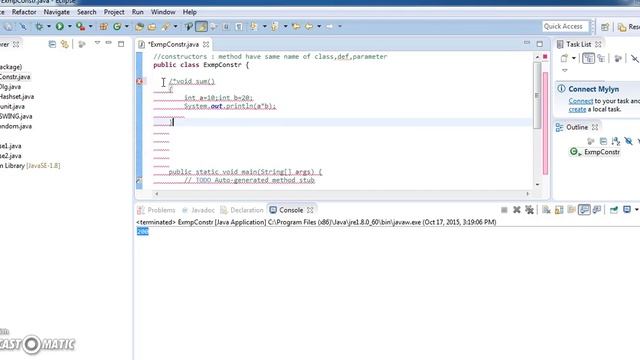Click Last Edit Location arrow icon
This screenshot has width=640, height=360.
tap(296, 27)
